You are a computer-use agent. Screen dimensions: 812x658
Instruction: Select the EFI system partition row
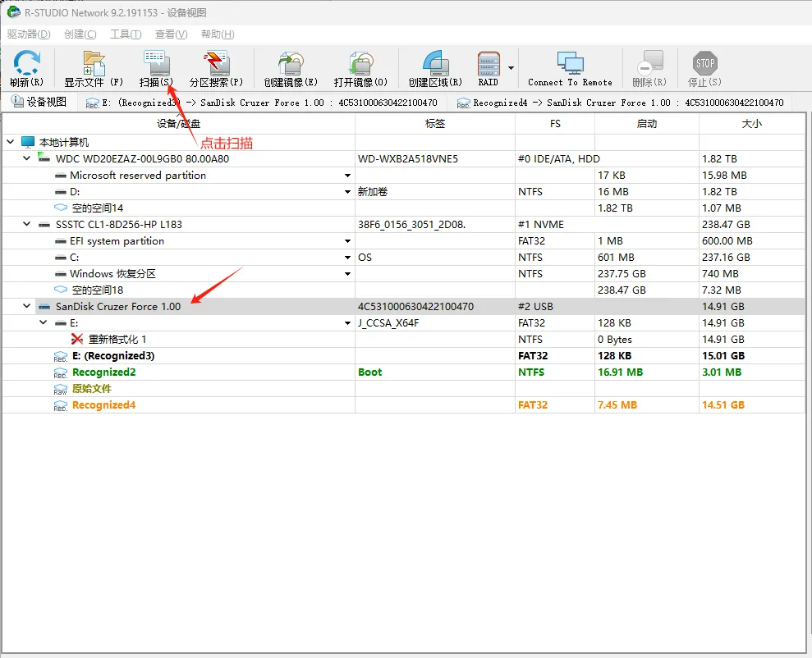tap(403, 240)
